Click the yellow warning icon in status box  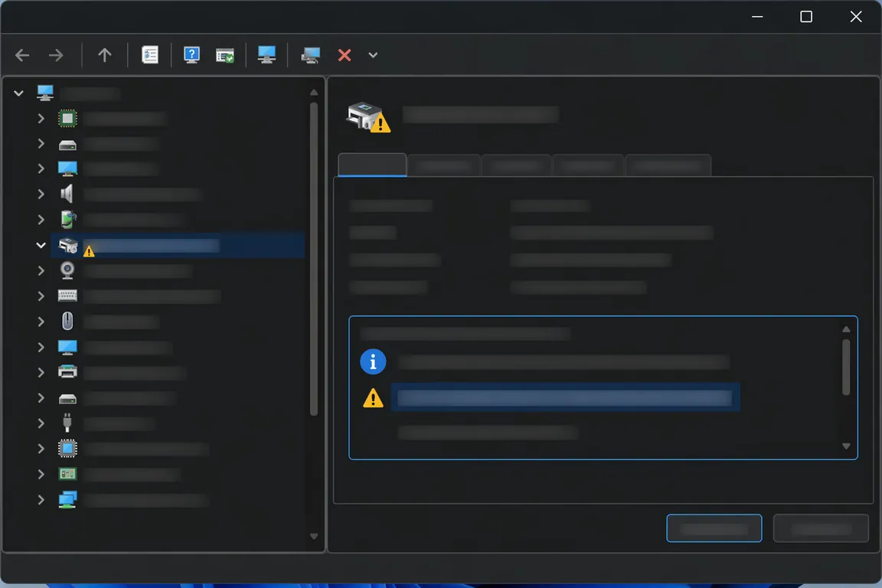tap(373, 398)
